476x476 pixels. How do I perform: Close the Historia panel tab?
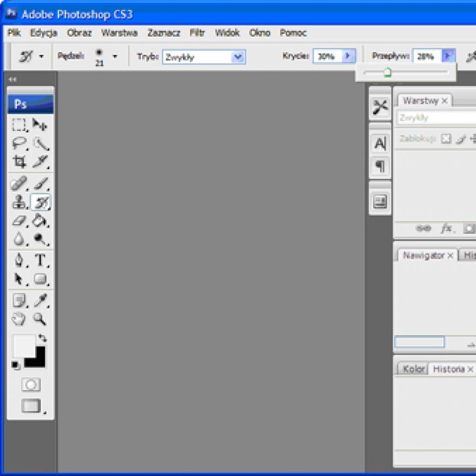pyautogui.click(x=470, y=370)
